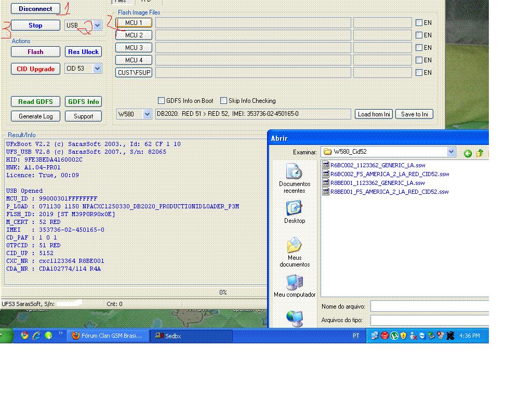Enable EN checkbox for MCU 2
532x399 pixels.
tap(419, 35)
